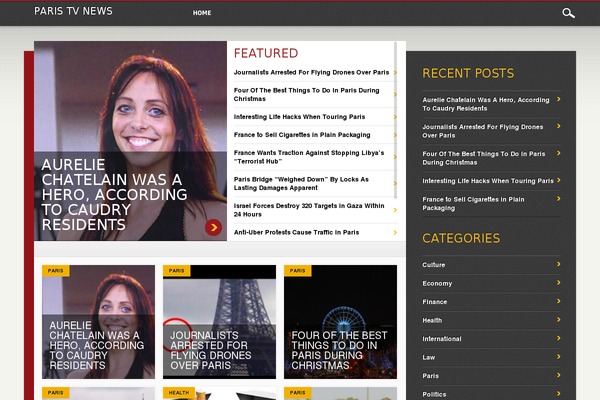Open recent post 'Four Of The Best Things'

point(484,158)
